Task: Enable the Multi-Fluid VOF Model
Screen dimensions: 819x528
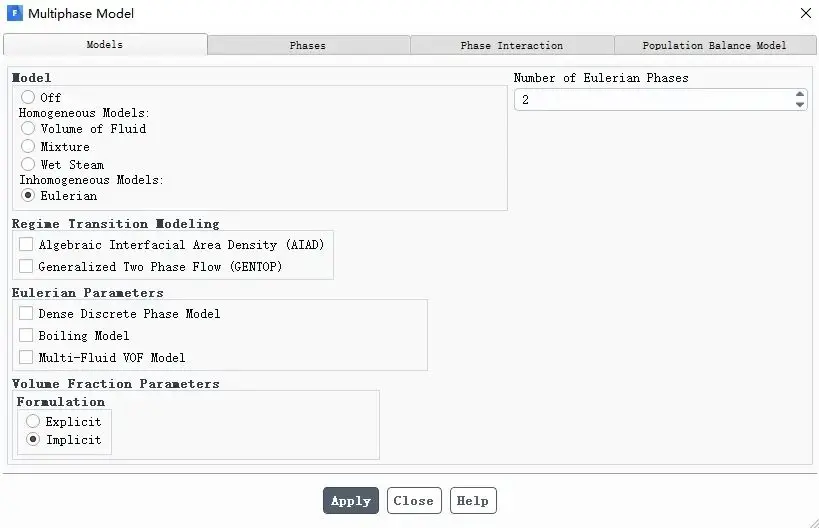Action: click(26, 357)
